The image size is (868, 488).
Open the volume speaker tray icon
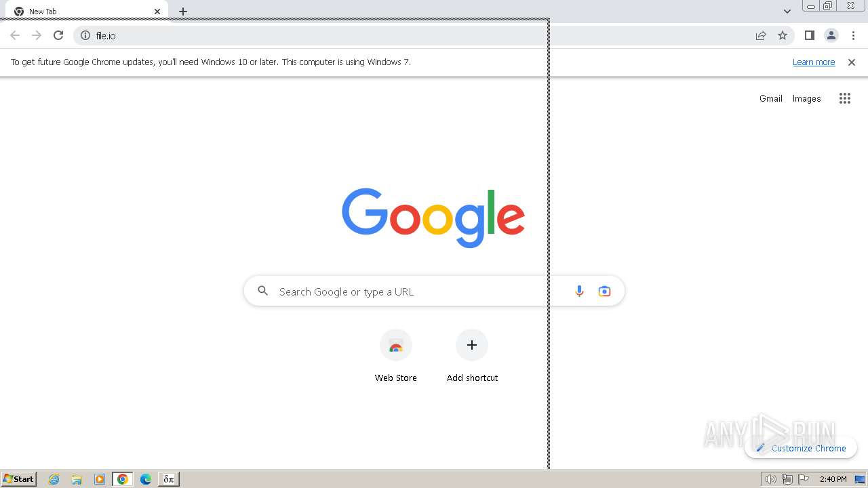(x=771, y=479)
